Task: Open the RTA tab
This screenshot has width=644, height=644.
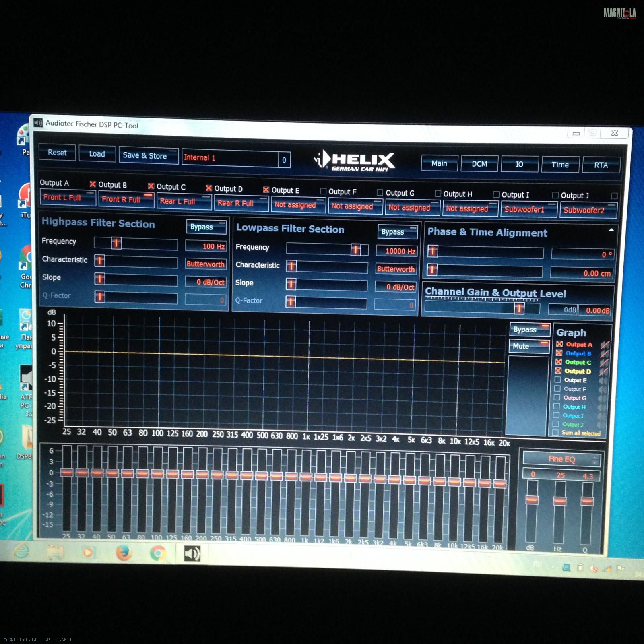Action: click(601, 165)
